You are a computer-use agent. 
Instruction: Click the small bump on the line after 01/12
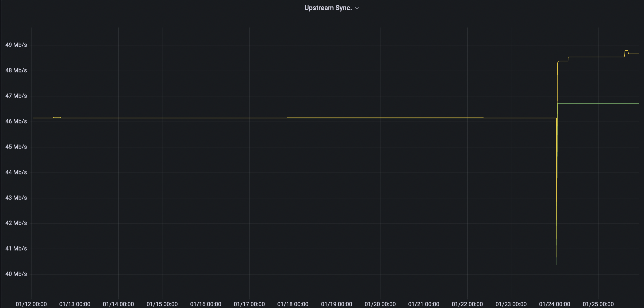click(57, 117)
